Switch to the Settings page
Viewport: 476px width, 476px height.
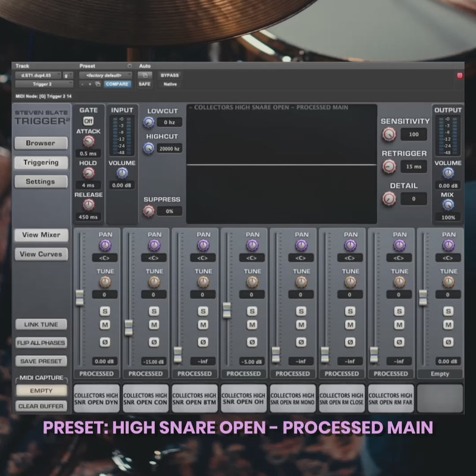(40, 181)
